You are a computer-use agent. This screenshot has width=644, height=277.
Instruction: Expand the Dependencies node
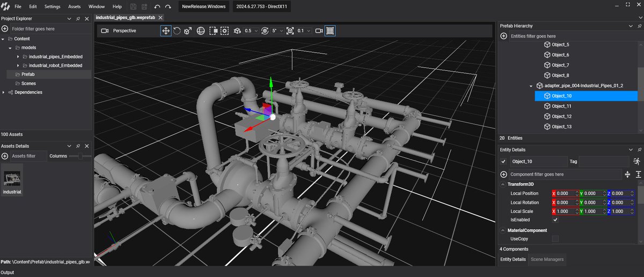(3, 92)
